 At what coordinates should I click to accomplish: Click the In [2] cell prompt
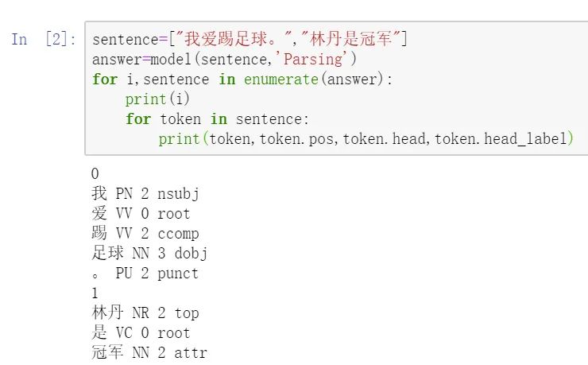pos(44,40)
